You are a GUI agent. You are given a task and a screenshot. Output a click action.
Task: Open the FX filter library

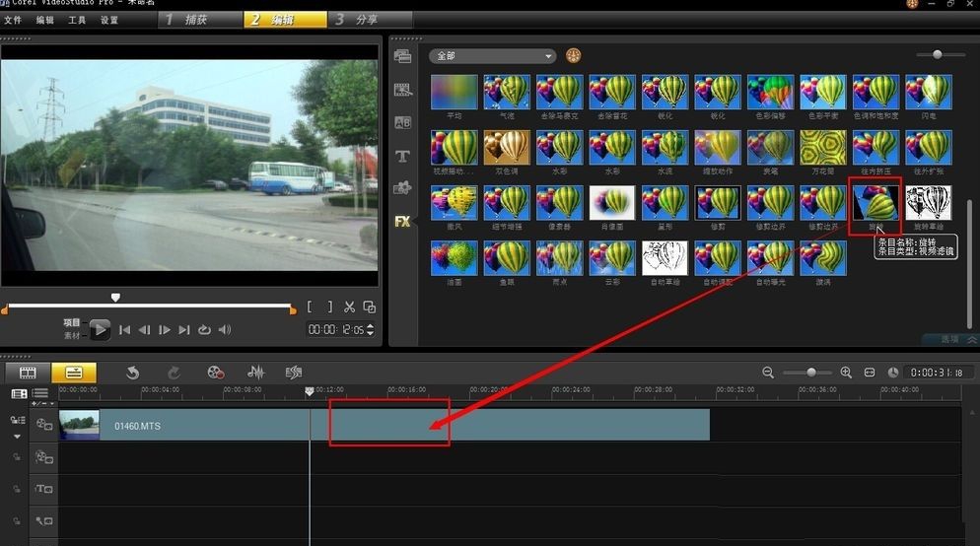point(402,222)
